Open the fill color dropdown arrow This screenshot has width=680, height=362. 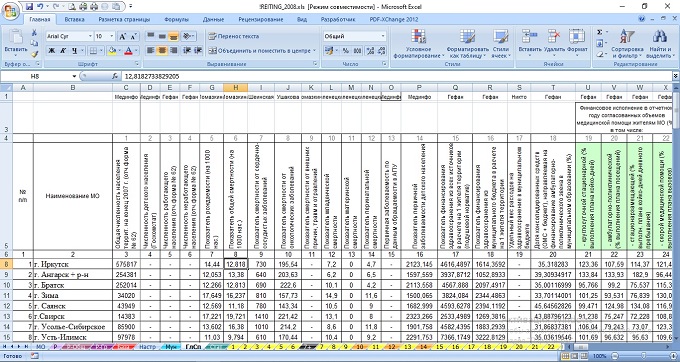[x=120, y=51]
